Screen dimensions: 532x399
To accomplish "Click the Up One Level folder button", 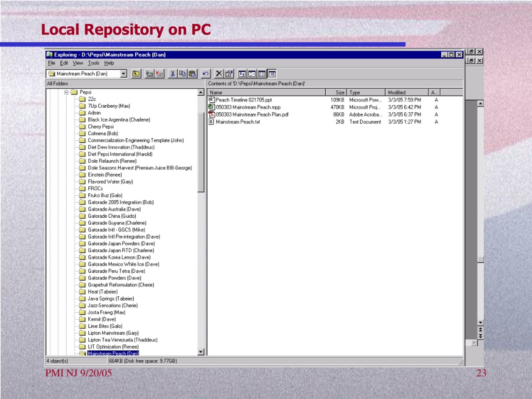I will (x=136, y=74).
